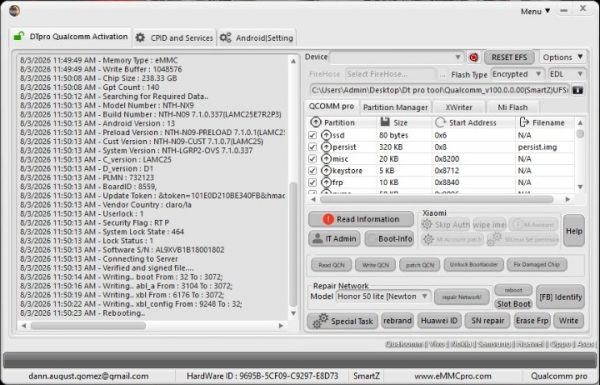Click the black folder icon after the file path
600x385 pixels.
coord(577,90)
